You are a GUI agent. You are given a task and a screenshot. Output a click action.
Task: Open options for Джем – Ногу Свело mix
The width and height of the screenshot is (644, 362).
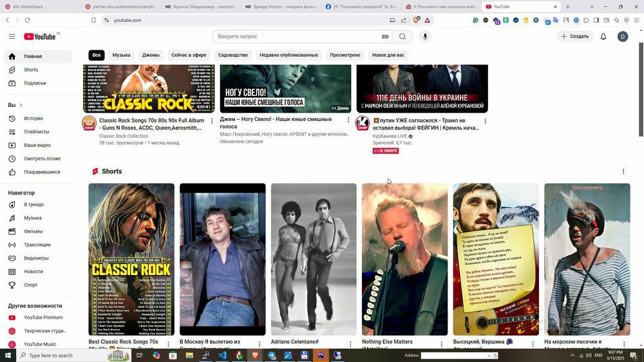348,120
